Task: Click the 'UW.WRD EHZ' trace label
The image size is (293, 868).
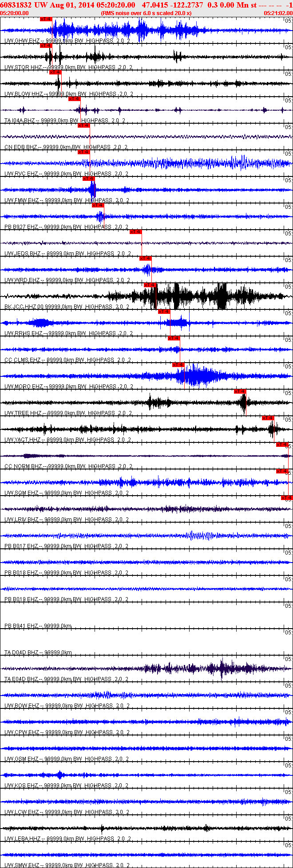Action: click(x=22, y=280)
